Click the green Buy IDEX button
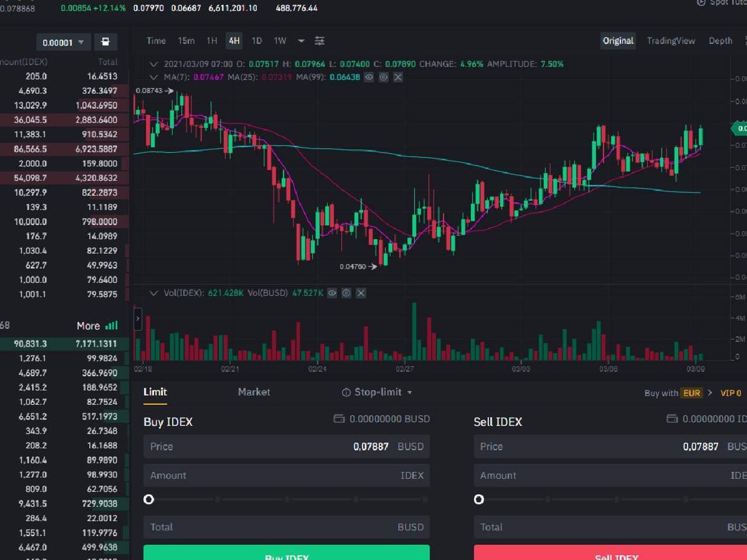The height and width of the screenshot is (560, 747). pyautogui.click(x=287, y=553)
